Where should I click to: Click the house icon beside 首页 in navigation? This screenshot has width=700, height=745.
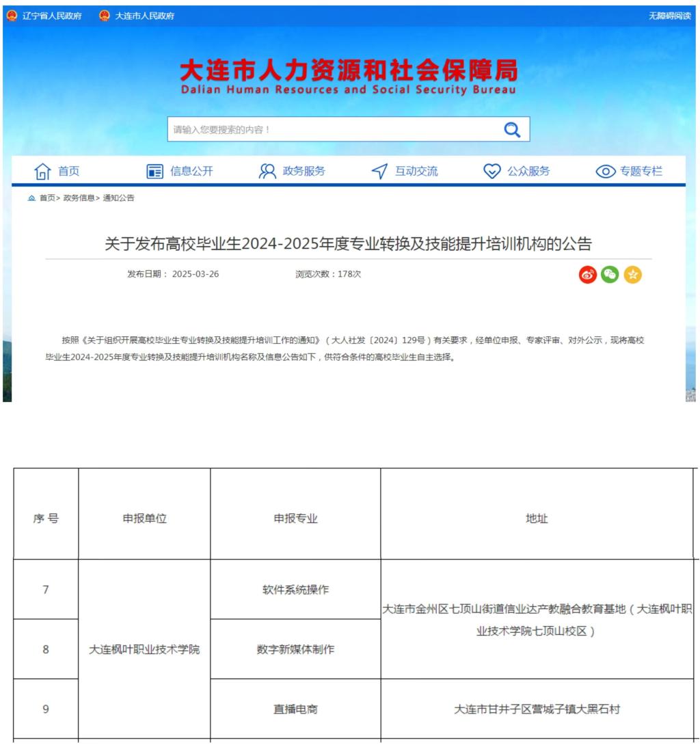click(x=42, y=172)
